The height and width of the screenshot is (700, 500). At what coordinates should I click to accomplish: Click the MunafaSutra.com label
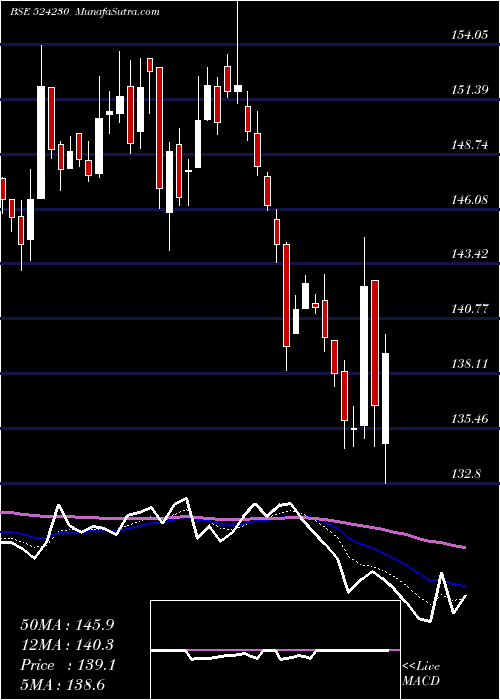118,12
